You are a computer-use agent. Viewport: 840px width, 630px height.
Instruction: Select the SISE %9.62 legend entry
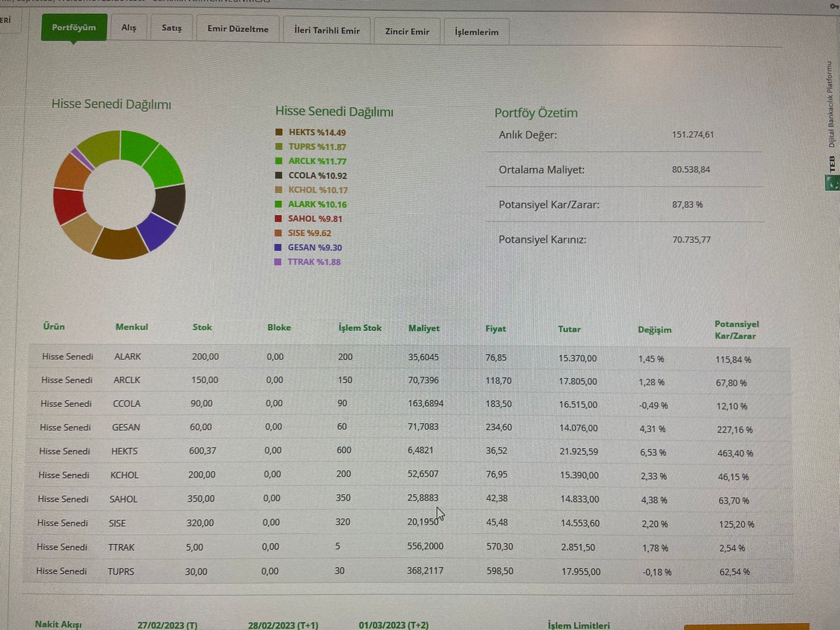click(309, 233)
